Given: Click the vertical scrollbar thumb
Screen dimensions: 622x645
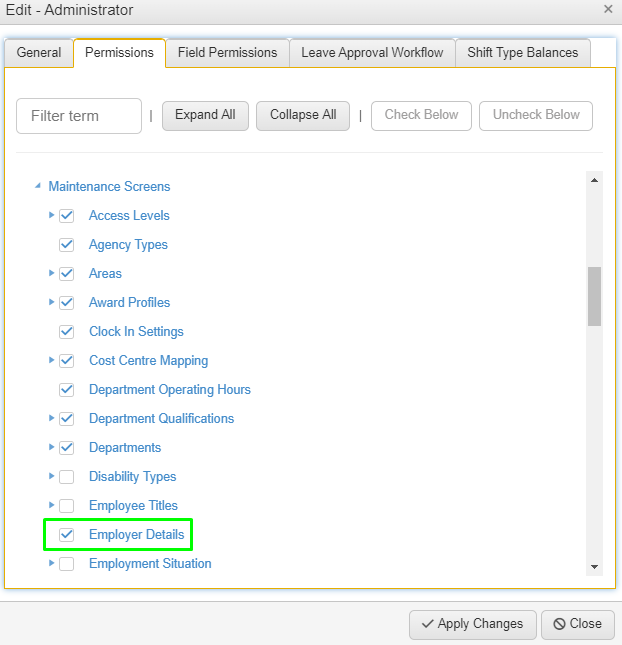Looking at the screenshot, I should tap(594, 296).
